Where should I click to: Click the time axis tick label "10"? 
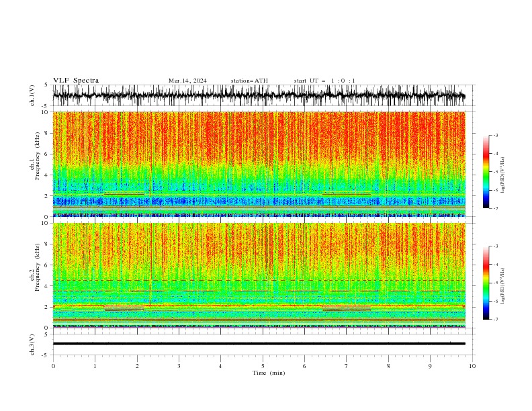[x=472, y=366]
